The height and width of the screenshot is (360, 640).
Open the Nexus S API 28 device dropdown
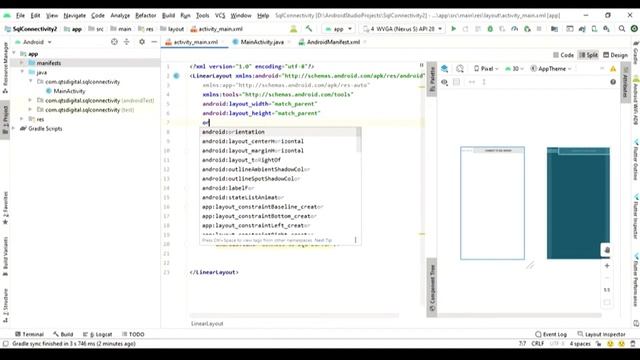(x=403, y=29)
